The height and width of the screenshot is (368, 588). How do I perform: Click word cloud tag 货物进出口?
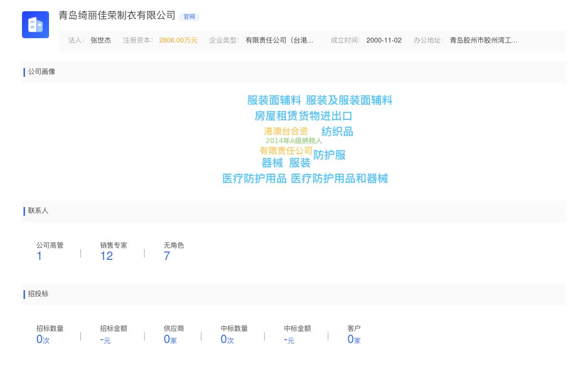click(x=325, y=116)
